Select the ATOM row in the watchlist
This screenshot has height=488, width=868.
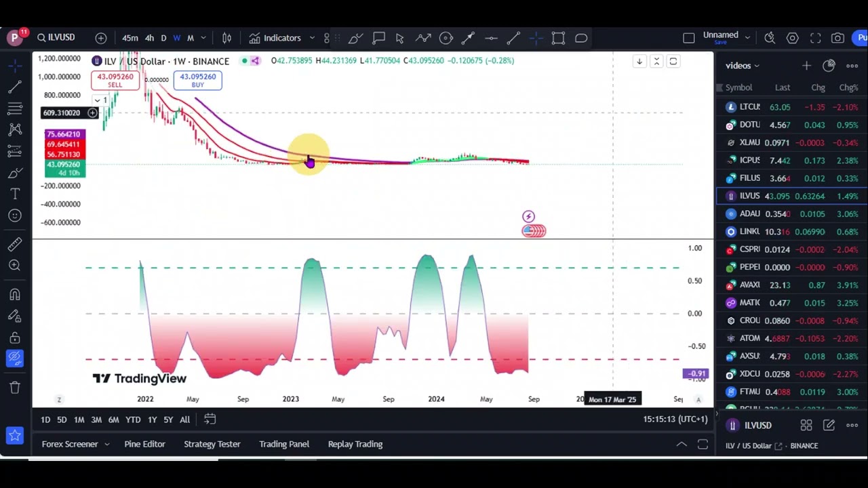(792, 338)
